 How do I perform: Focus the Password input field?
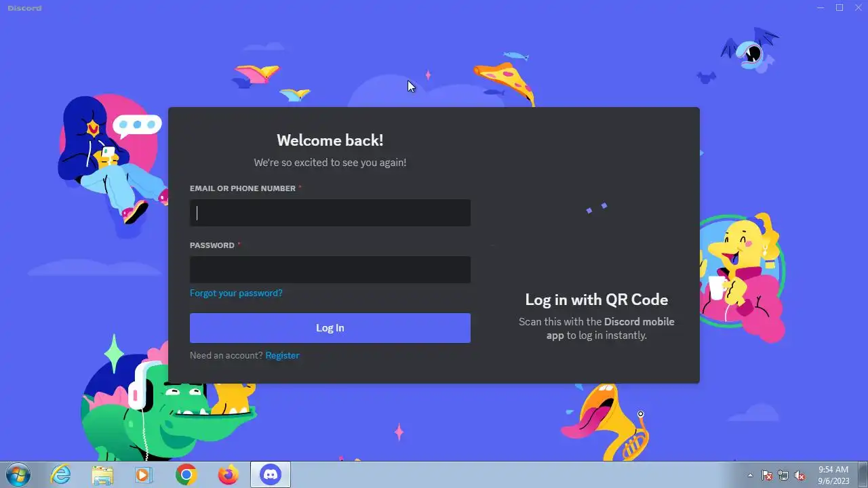[330, 270]
